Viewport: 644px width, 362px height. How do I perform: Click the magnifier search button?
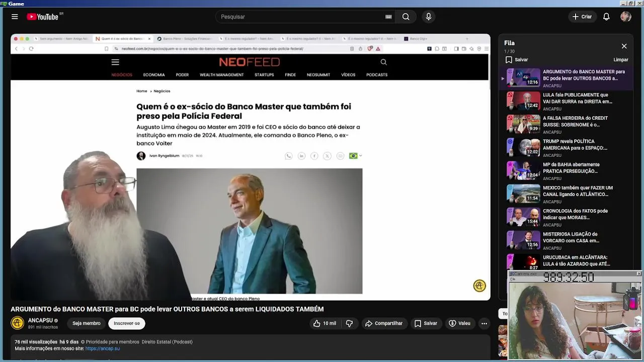pyautogui.click(x=406, y=17)
